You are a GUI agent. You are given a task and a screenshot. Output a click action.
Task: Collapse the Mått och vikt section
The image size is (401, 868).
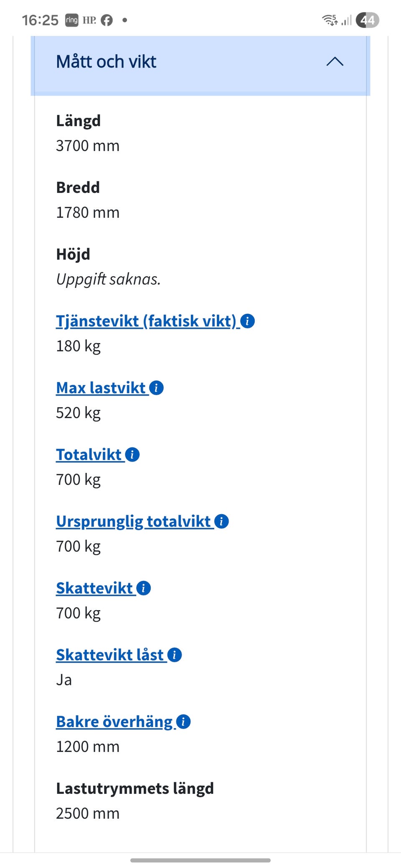pos(107,62)
